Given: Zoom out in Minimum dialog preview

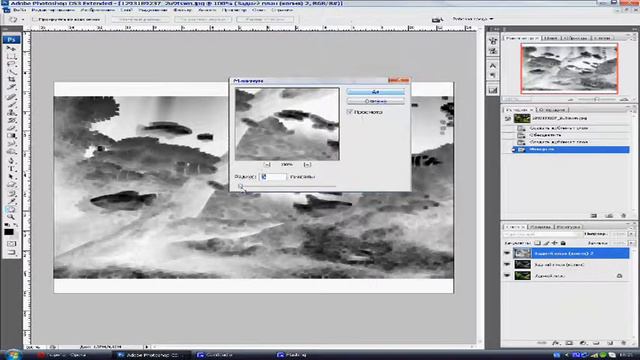Looking at the screenshot, I should [267, 164].
